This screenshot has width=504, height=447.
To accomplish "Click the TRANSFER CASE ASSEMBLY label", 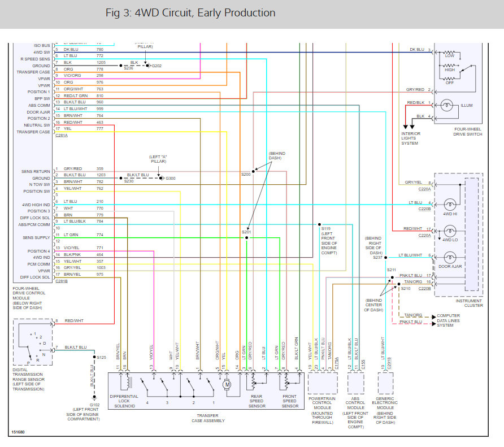I will click(208, 418).
